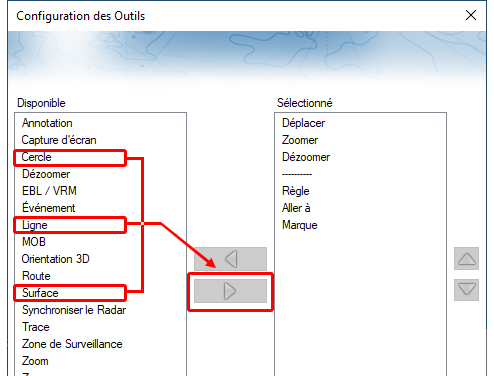494x376 pixels.
Task: Select Cercle in the Disponible list
Action: [x=36, y=157]
